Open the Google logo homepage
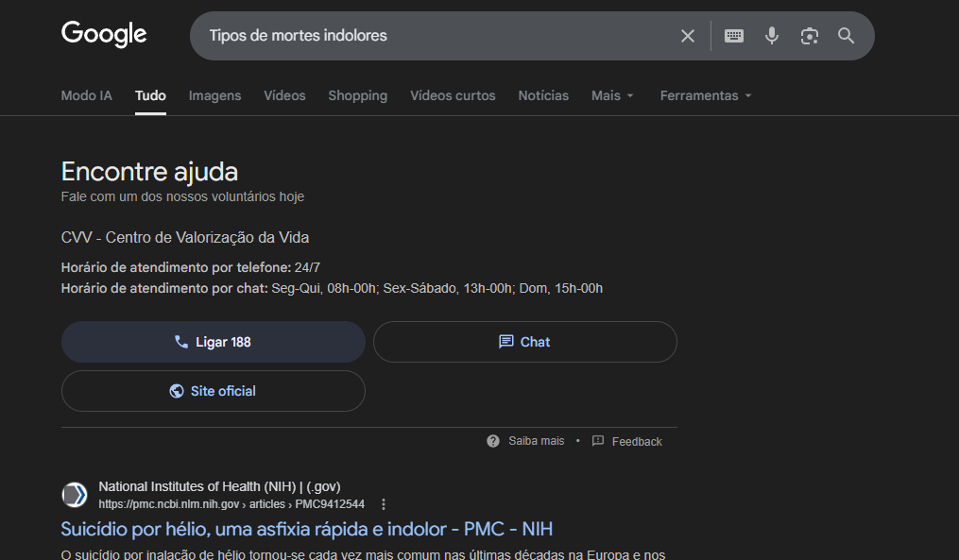The image size is (959, 560). 104,34
